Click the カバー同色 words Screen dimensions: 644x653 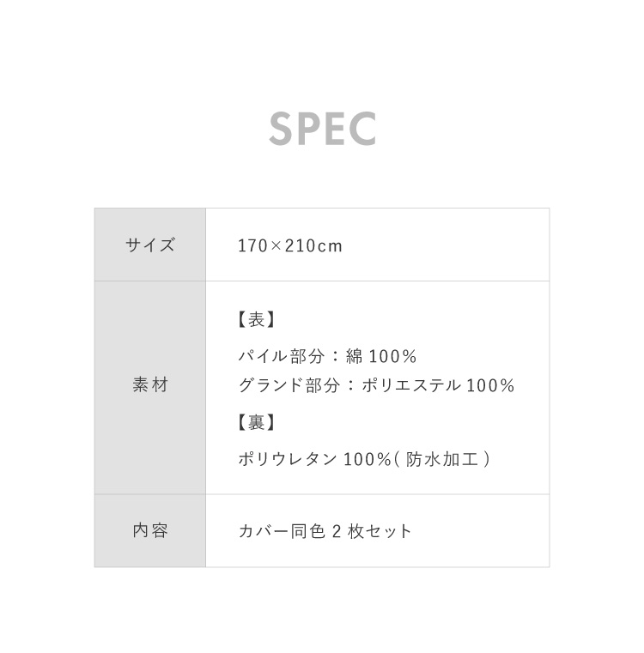281,531
